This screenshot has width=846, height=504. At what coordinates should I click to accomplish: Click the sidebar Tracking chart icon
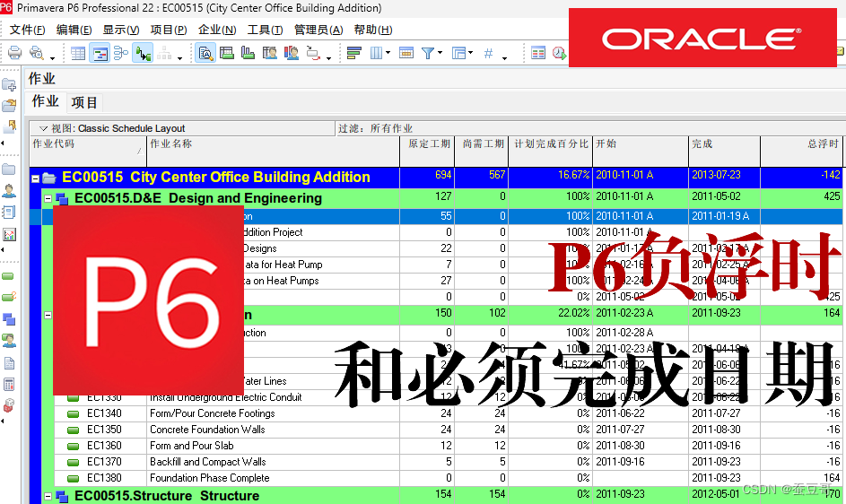pos(9,234)
